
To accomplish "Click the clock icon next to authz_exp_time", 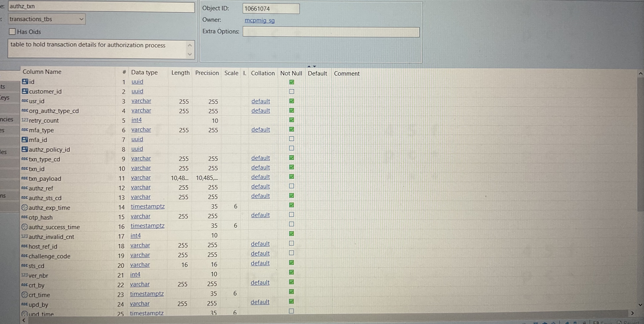I will pyautogui.click(x=24, y=207).
